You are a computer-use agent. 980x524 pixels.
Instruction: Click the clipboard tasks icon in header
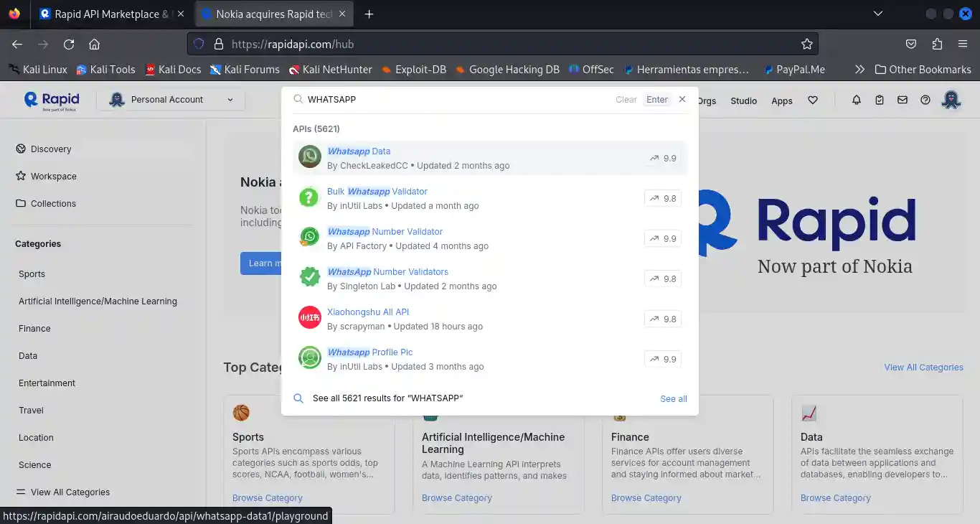[880, 100]
